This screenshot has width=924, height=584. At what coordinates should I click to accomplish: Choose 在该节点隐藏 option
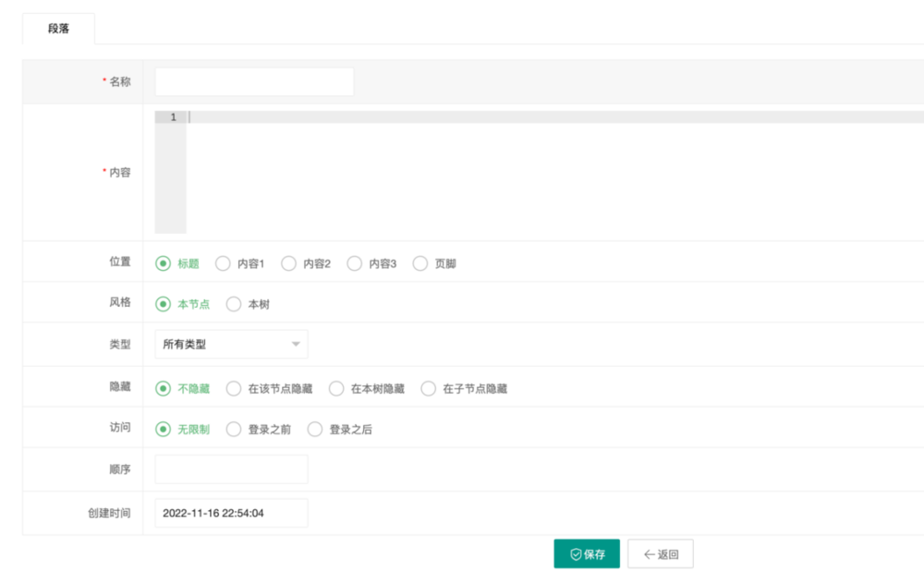point(234,389)
